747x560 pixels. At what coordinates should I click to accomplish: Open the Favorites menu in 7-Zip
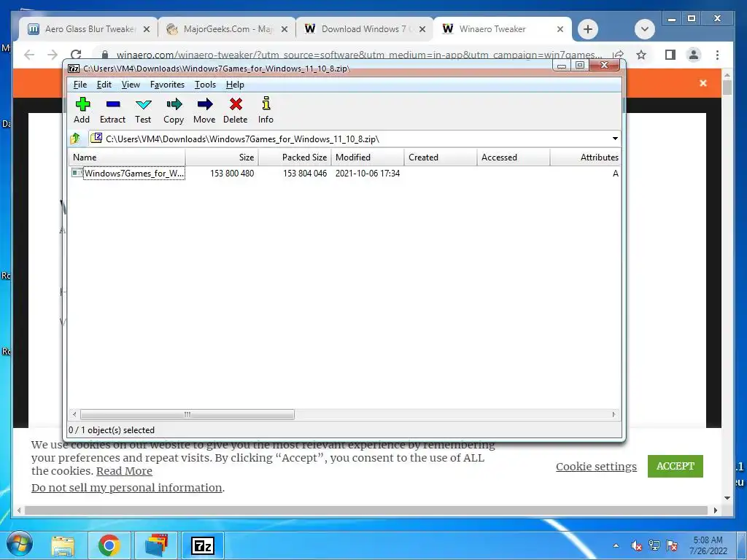pyautogui.click(x=167, y=85)
